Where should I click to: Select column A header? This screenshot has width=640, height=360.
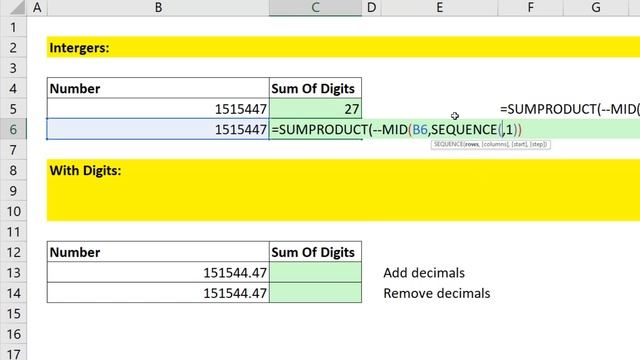pos(37,7)
